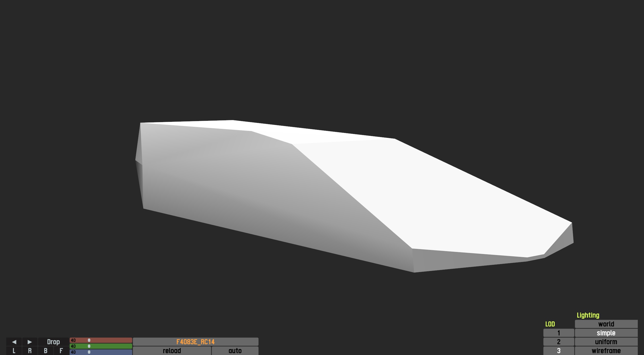Select uniform lighting mode
The height and width of the screenshot is (355, 644).
[x=606, y=342]
